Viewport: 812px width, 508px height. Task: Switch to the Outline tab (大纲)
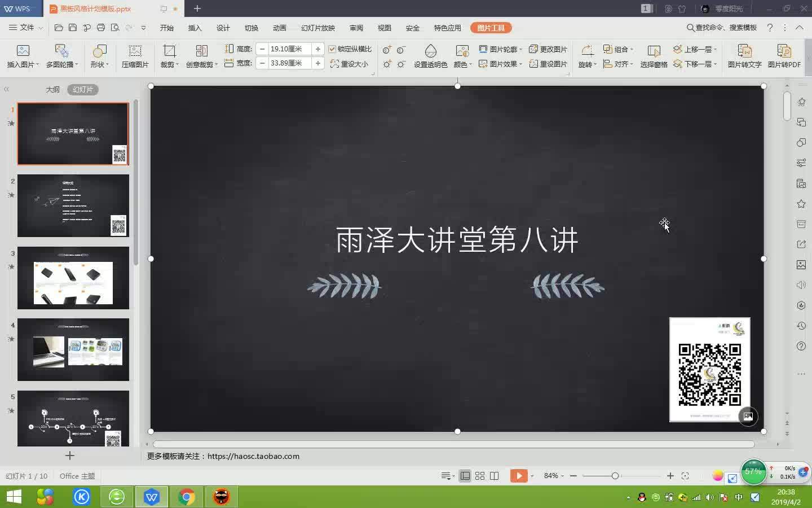click(52, 89)
